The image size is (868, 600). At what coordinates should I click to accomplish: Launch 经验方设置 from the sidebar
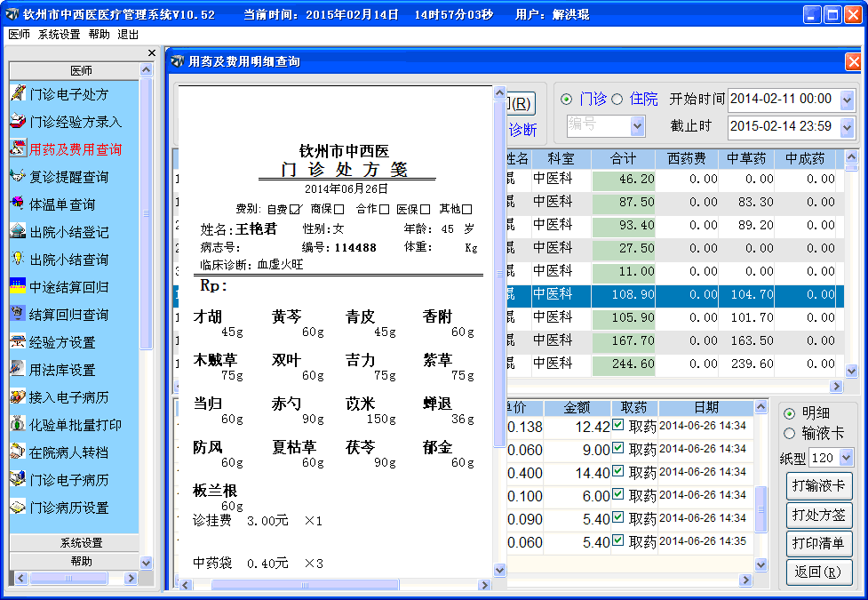62,342
